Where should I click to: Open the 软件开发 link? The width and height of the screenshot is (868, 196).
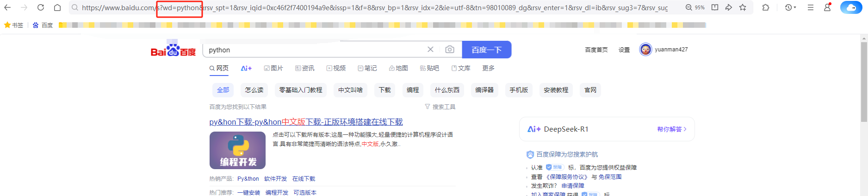275,179
